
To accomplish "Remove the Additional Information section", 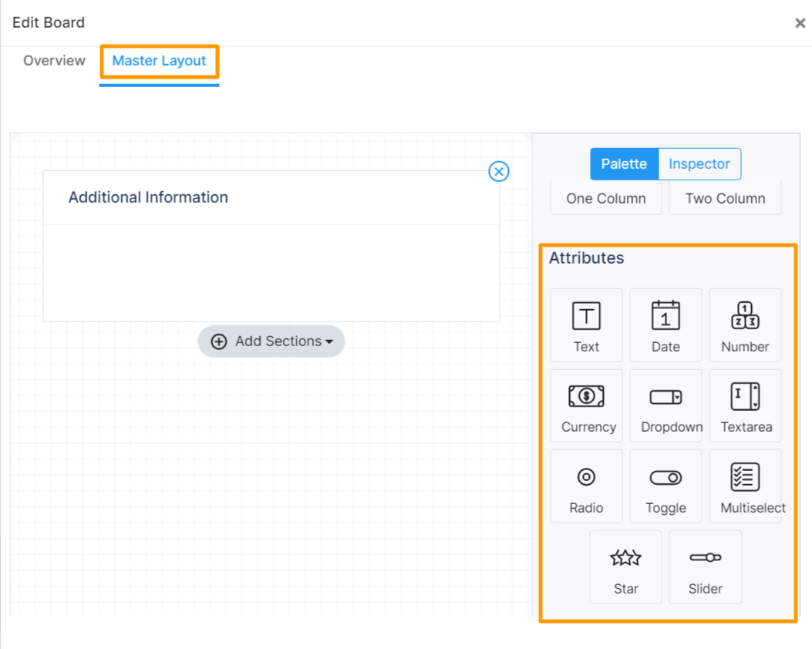I will [499, 171].
